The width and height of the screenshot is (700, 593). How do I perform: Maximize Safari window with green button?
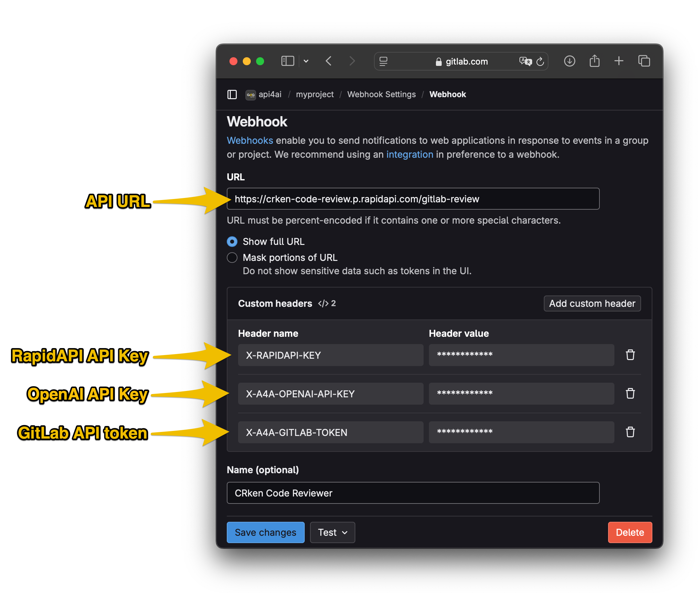(260, 61)
